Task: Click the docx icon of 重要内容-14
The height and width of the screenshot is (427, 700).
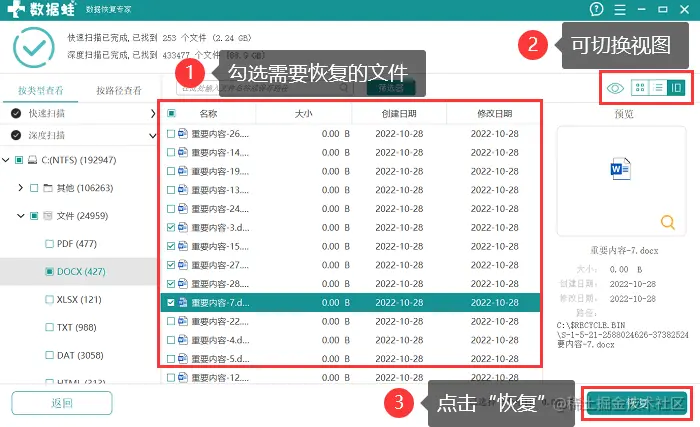Action: point(183,152)
